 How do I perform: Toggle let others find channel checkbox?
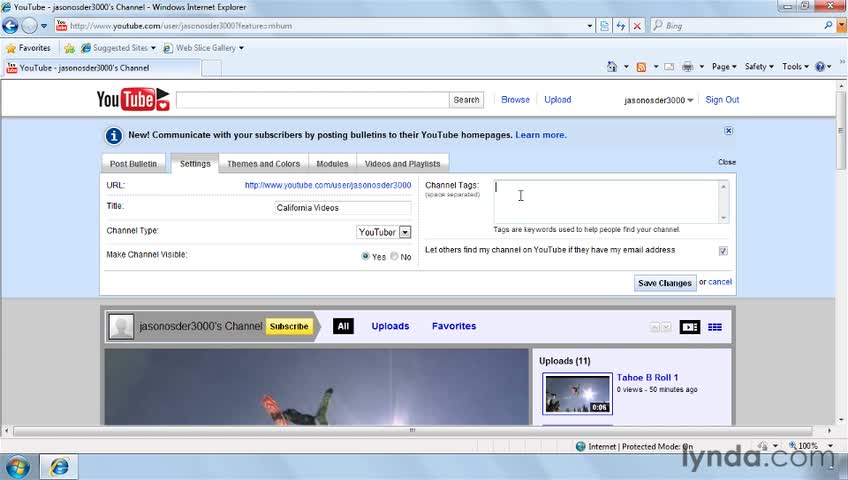723,251
